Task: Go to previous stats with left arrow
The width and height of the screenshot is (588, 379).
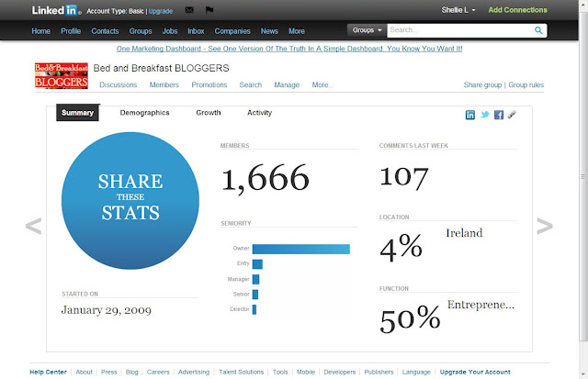Action: tap(33, 226)
